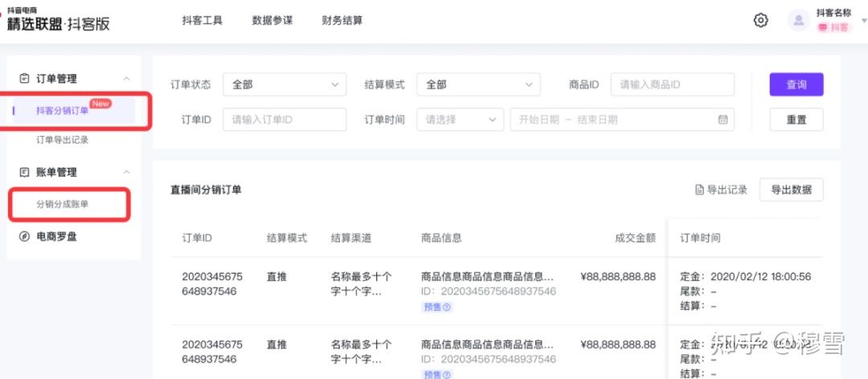The width and height of the screenshot is (868, 379).
Task: Open user account dropdown arrow
Action: 864,20
